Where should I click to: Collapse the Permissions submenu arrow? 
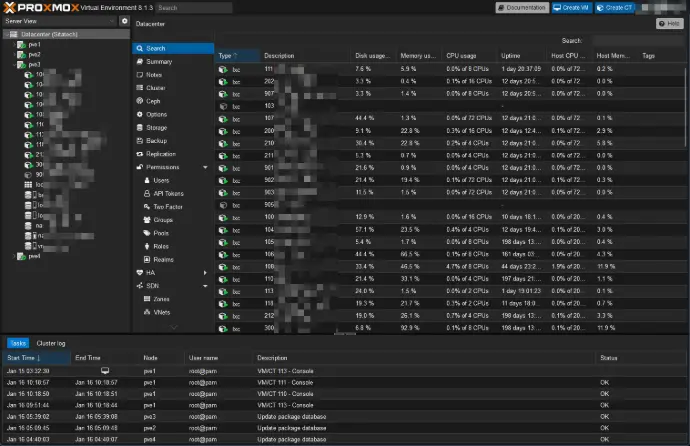pos(205,167)
